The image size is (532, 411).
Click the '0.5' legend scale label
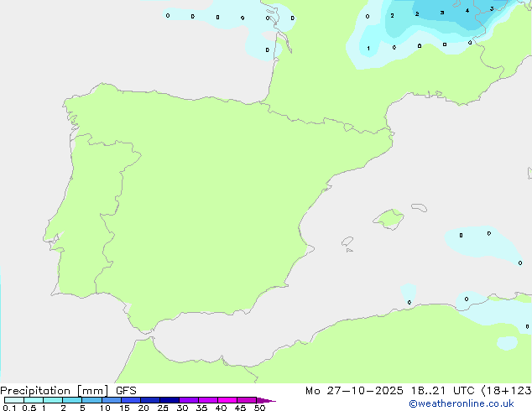click(29, 408)
